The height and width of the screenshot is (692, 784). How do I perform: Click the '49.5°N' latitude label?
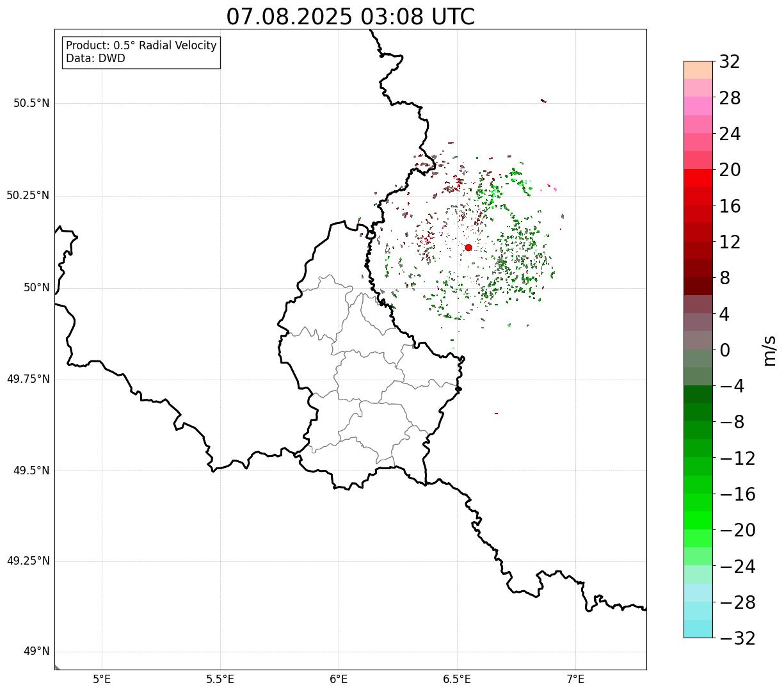click(31, 471)
